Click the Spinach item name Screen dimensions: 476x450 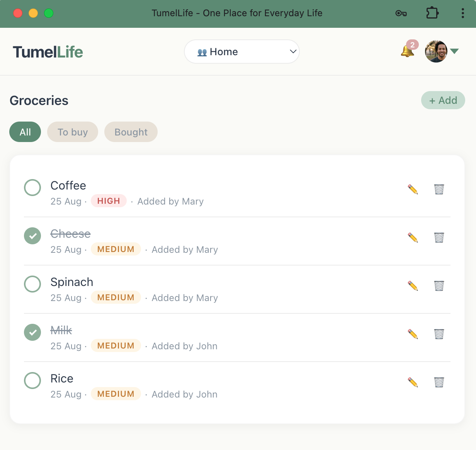[x=72, y=282]
